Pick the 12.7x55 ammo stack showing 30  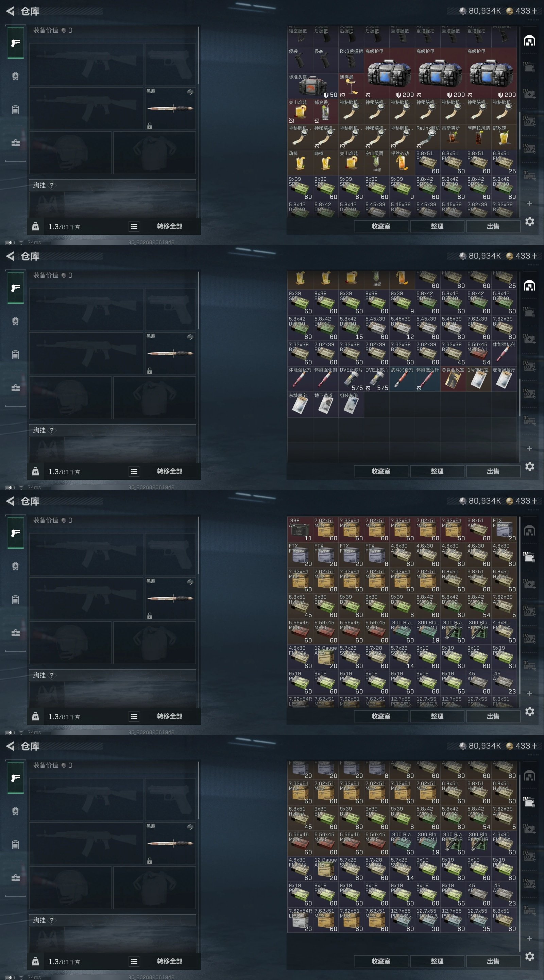(x=428, y=920)
